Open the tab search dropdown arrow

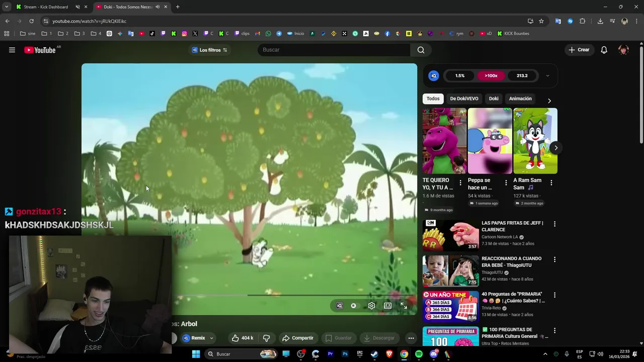(x=7, y=7)
